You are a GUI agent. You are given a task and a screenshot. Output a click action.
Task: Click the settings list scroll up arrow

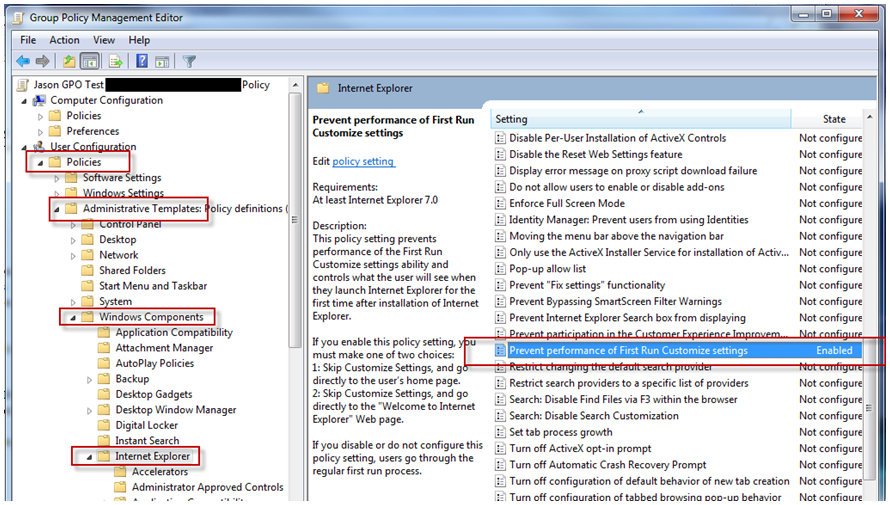(x=870, y=117)
